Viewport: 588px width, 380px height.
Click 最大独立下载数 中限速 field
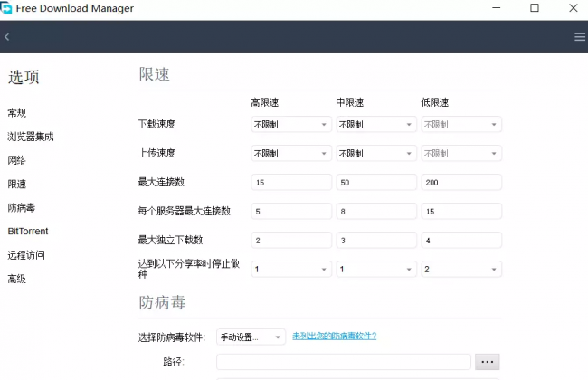376,240
